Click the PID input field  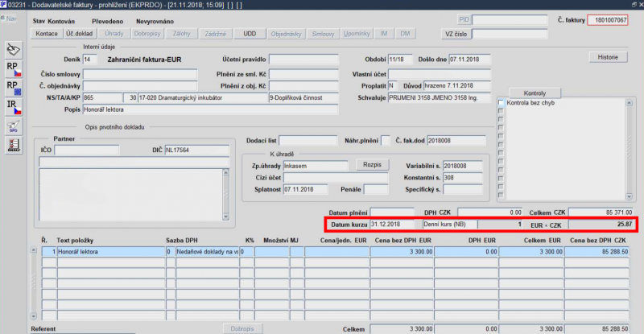pos(510,20)
